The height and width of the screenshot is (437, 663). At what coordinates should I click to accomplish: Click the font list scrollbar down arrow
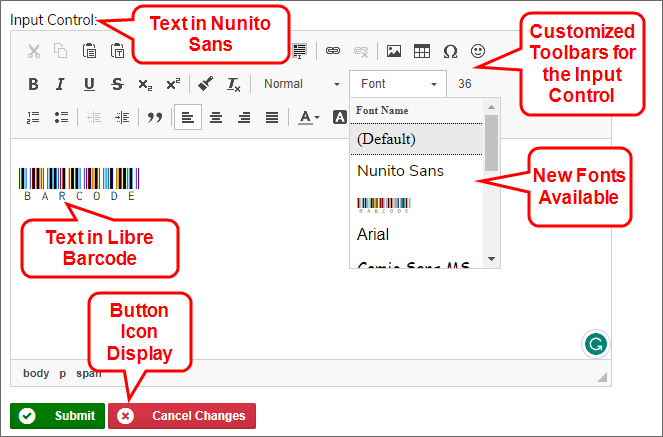(491, 258)
